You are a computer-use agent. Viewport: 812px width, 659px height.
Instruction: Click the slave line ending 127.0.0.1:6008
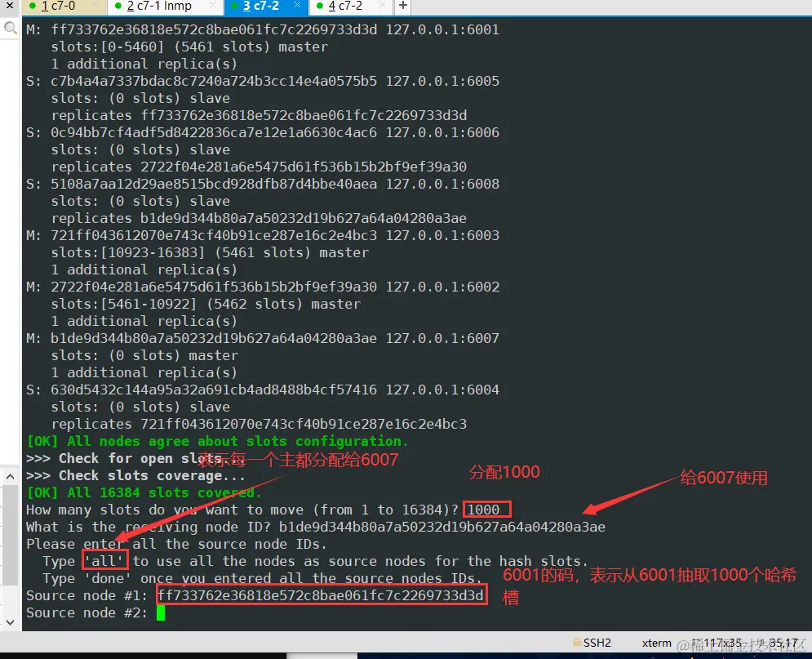pyautogui.click(x=263, y=184)
